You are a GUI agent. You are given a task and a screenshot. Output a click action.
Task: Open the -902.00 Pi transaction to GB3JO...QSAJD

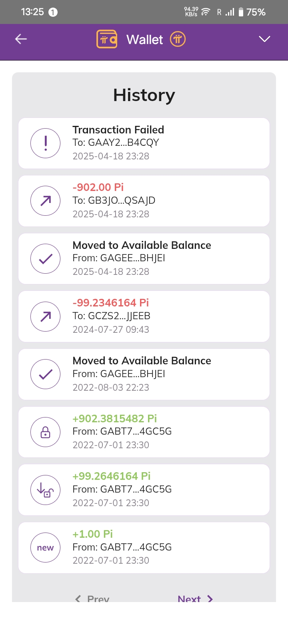coord(160,201)
